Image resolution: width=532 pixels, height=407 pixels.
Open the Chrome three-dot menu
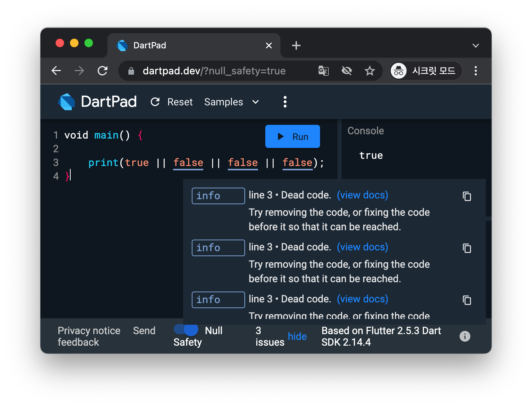(x=476, y=71)
